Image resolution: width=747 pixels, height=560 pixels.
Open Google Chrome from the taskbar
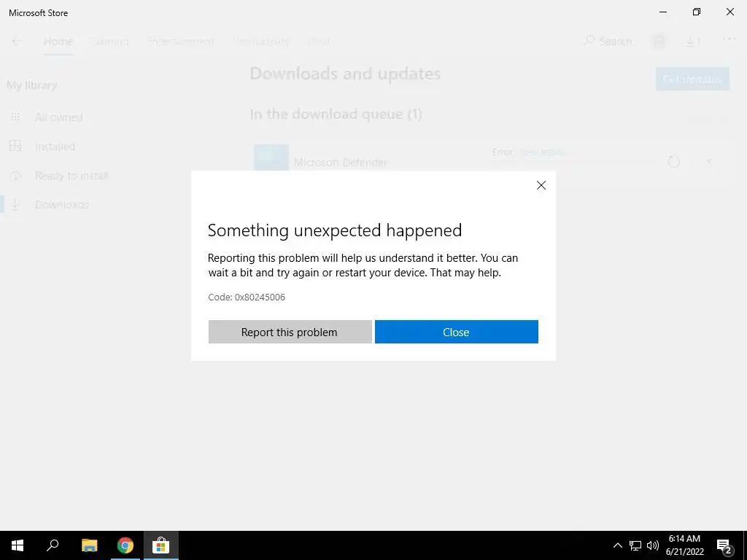[125, 545]
